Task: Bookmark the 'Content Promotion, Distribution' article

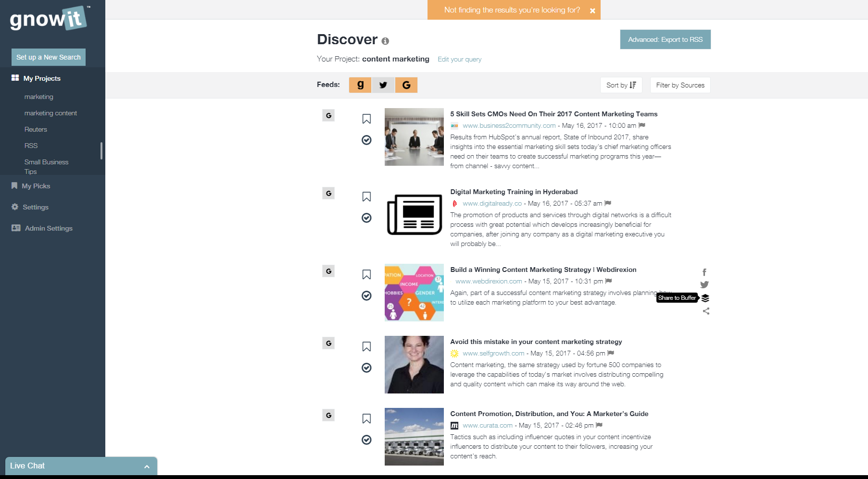Action: click(x=366, y=418)
